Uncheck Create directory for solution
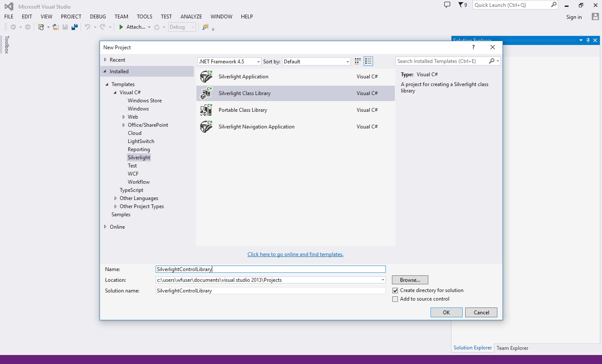Screen dimensions: 602x364 coord(395,291)
